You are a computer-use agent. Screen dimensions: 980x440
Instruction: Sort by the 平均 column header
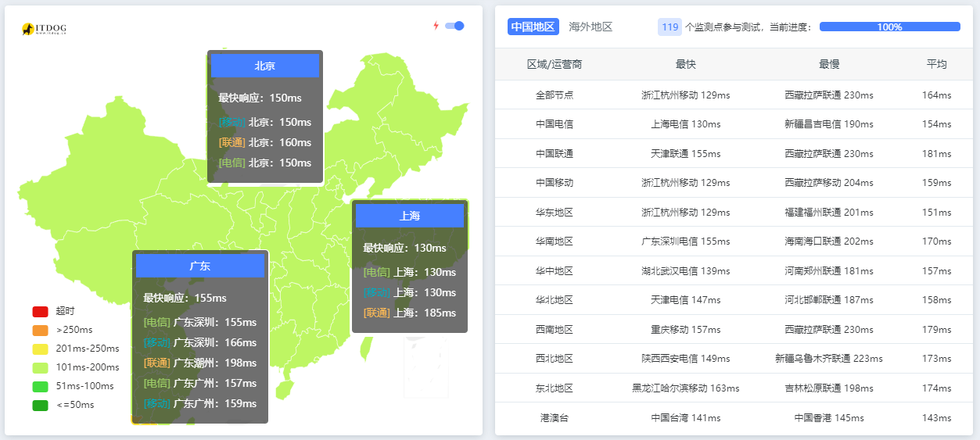coord(936,64)
